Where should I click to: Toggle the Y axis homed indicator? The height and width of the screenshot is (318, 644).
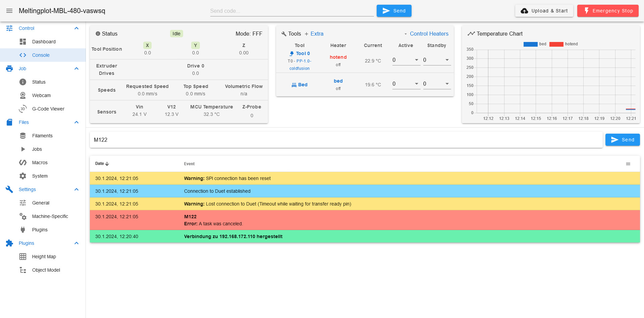tap(196, 45)
